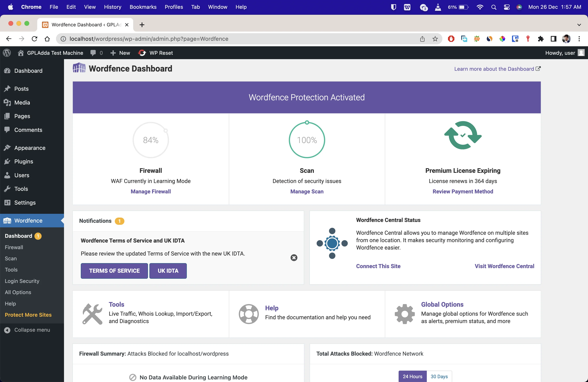Open the comments bubble in admin bar

pyautogui.click(x=93, y=53)
